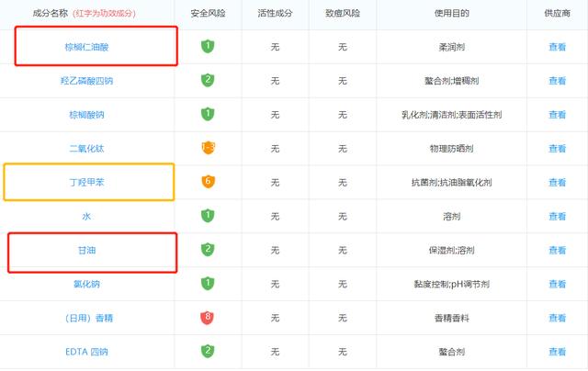Click 查看 in the 水 row
Image resolution: width=588 pixels, height=371 pixels.
click(558, 216)
